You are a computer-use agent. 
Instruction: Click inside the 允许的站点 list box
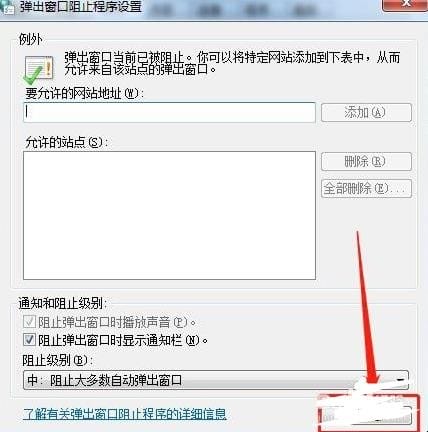[x=169, y=215]
